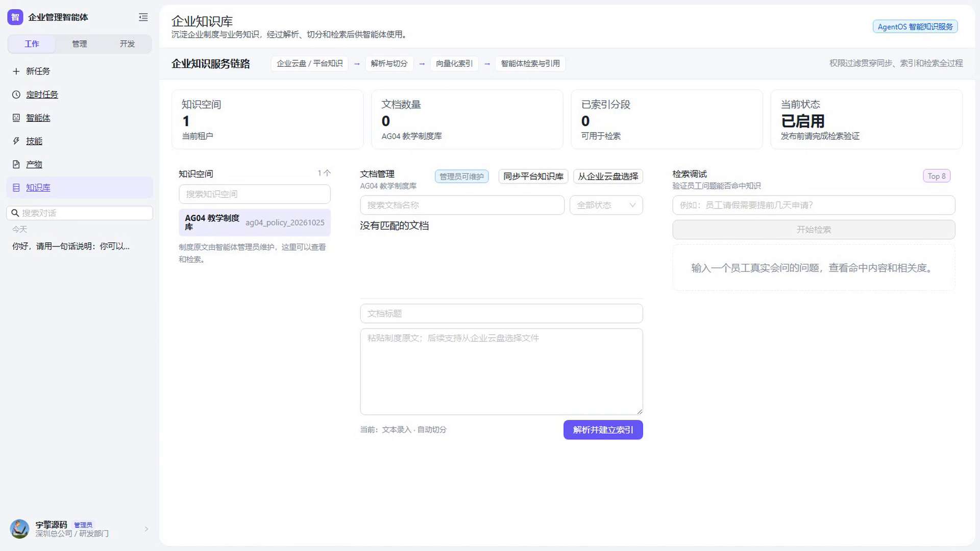Click the clock icon beside 定时任务

pos(16,95)
